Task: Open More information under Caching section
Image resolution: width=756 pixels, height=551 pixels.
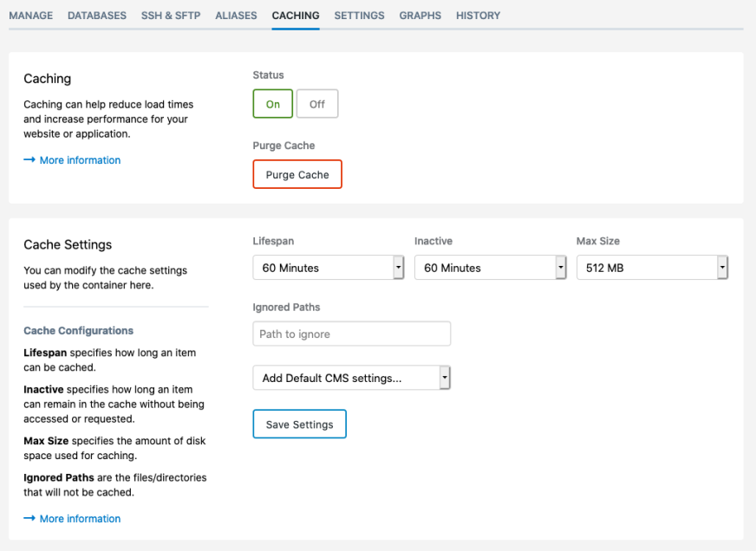Action: coord(80,159)
